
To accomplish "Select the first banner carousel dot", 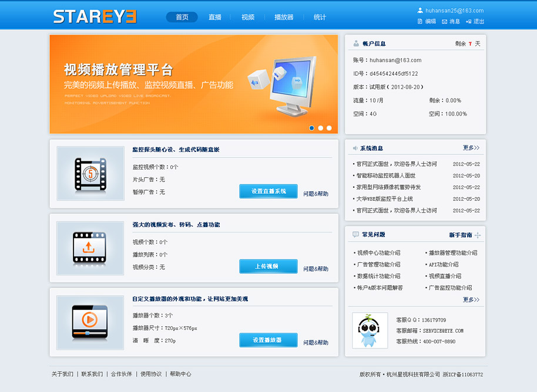I will [312, 127].
